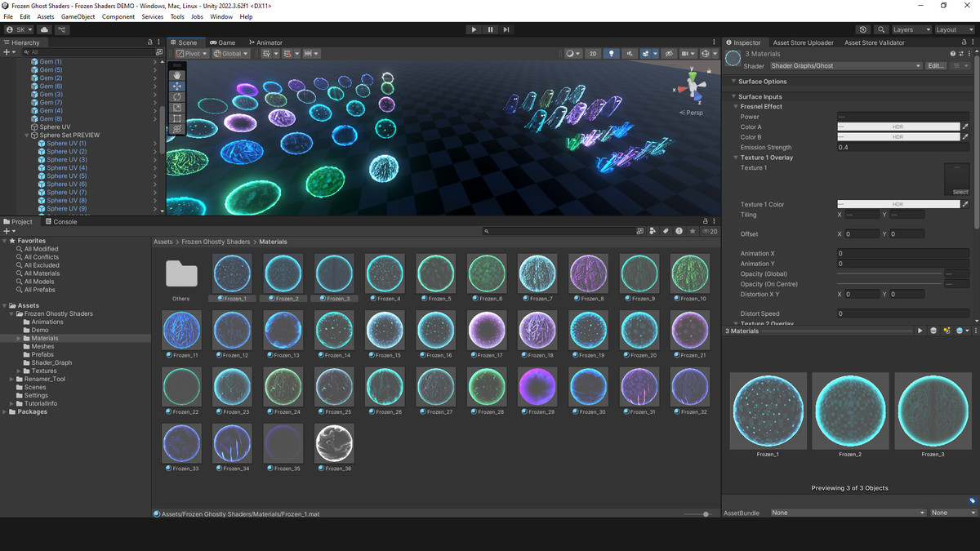The height and width of the screenshot is (551, 980).
Task: Click the eyedropper next to Color A
Action: (x=965, y=127)
